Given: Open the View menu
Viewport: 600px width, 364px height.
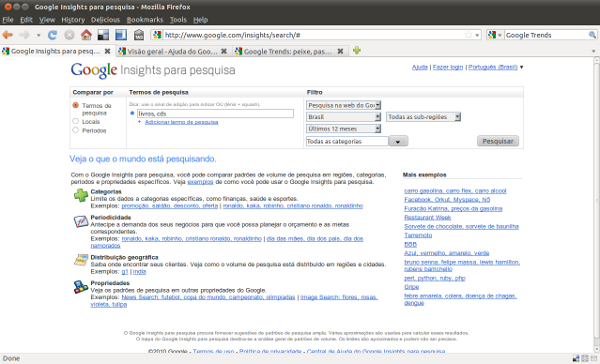Looking at the screenshot, I should (47, 20).
